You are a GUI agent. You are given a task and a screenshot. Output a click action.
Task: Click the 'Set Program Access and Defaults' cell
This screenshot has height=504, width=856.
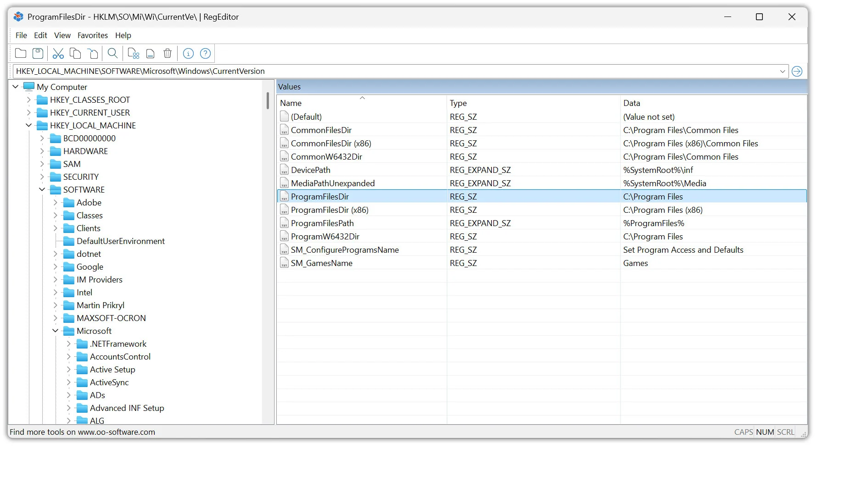683,249
